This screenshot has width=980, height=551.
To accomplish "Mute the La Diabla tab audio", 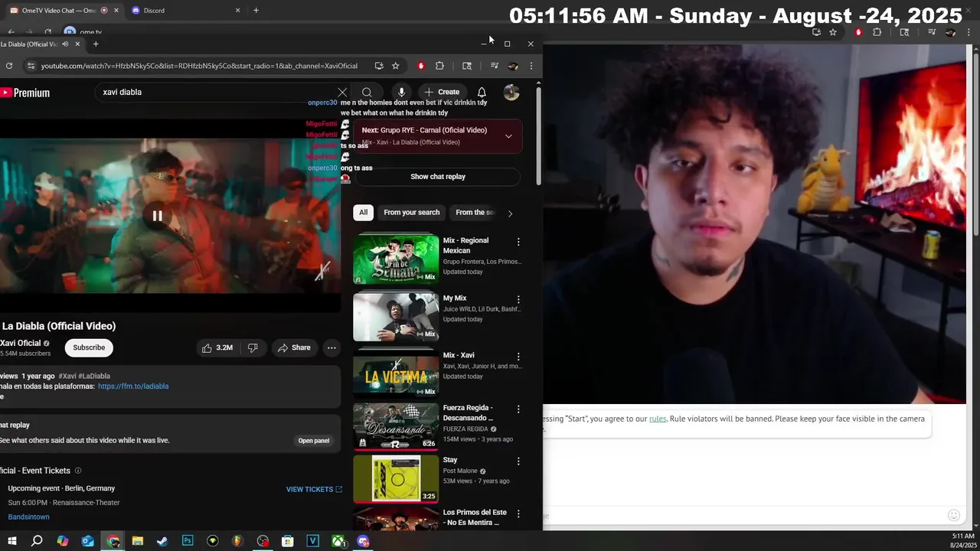I will 65,44.
